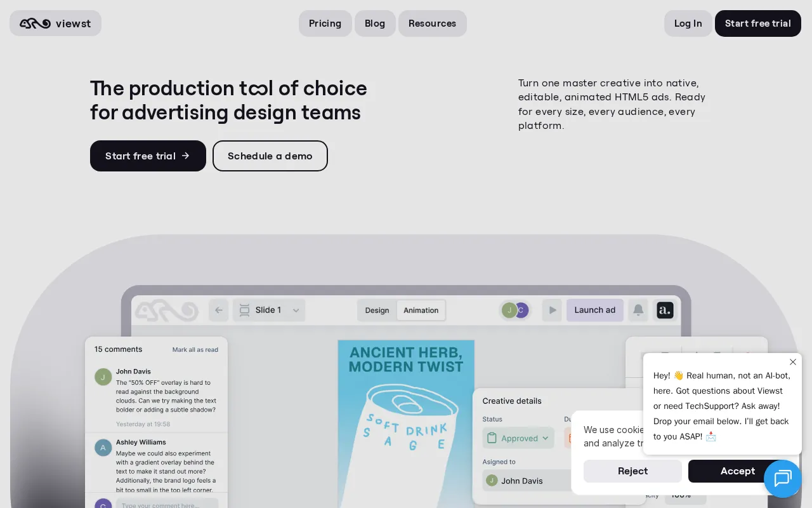The height and width of the screenshot is (508, 812).
Task: Switch to the Design tab
Action: coord(377,311)
